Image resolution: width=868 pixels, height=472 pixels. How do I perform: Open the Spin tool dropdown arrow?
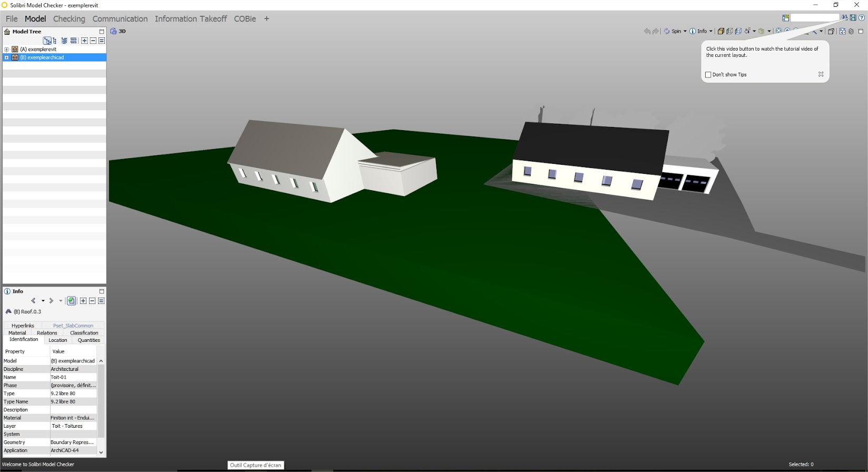click(685, 31)
